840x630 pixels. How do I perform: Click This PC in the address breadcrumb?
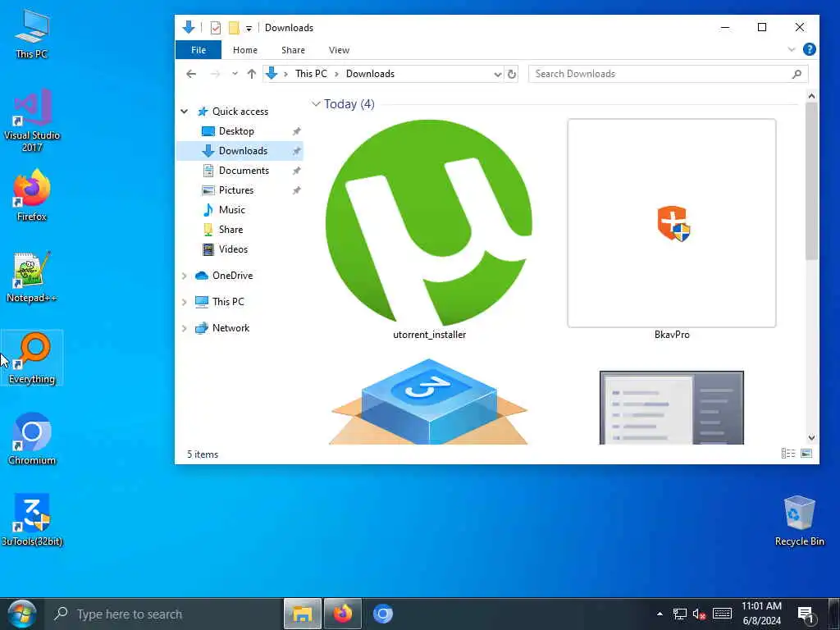(311, 74)
